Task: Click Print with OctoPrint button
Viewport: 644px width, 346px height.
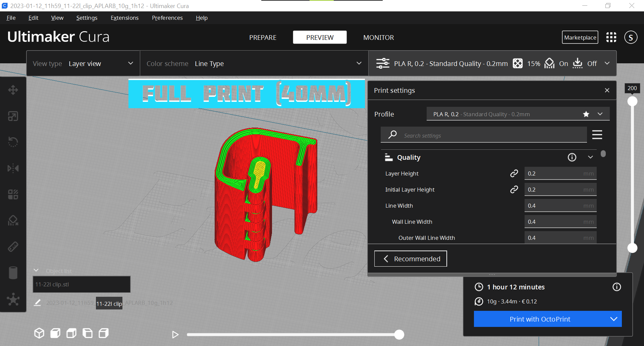Action: [x=540, y=319]
